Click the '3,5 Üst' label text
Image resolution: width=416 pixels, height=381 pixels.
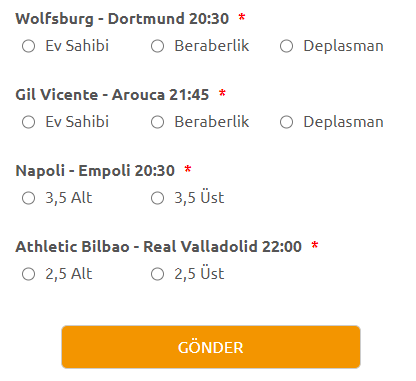tap(199, 198)
